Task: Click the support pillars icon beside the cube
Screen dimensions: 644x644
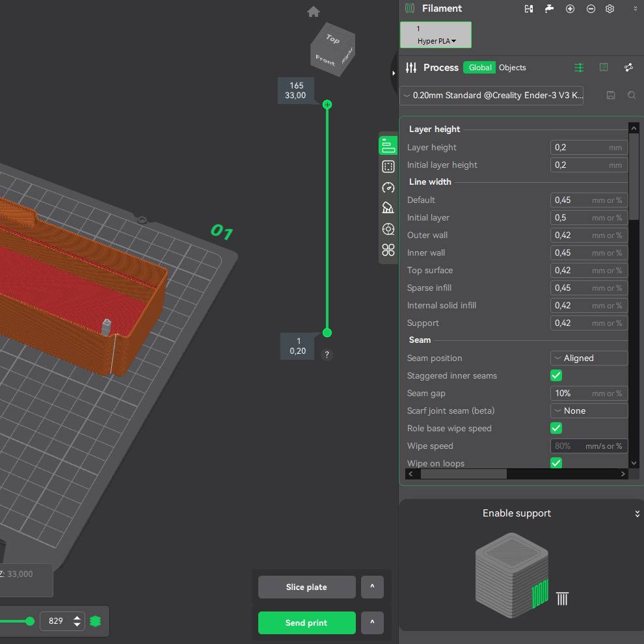Action: click(x=562, y=598)
